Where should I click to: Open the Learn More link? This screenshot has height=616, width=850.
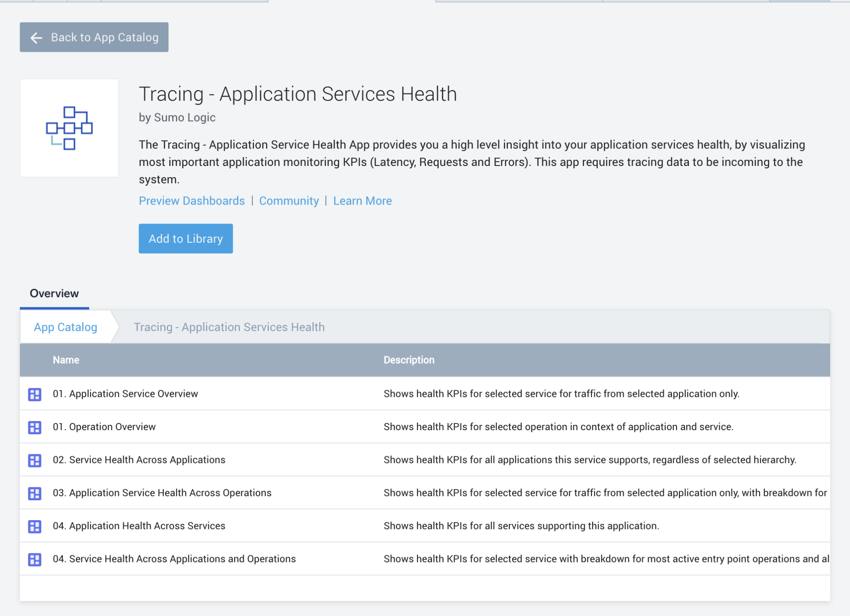pos(362,201)
